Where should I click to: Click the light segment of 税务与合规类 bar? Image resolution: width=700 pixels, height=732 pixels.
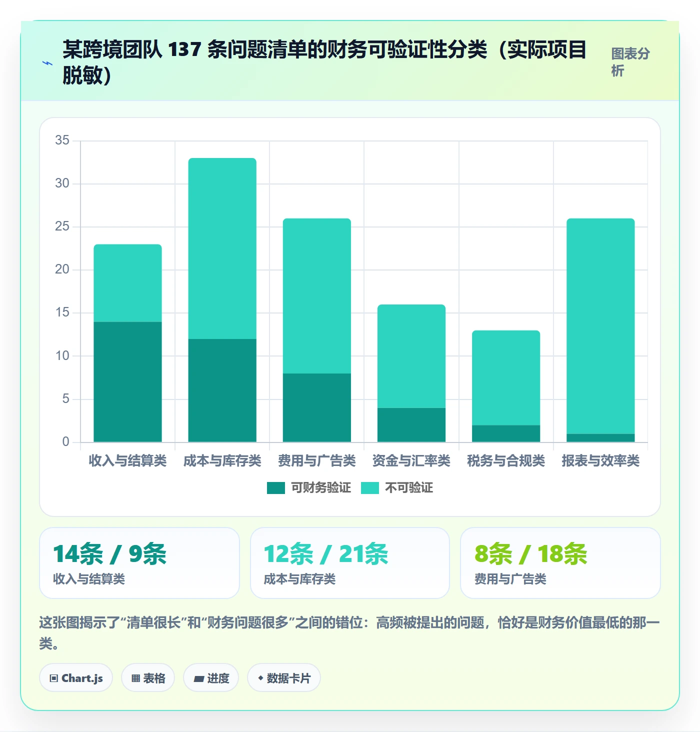tap(506, 377)
